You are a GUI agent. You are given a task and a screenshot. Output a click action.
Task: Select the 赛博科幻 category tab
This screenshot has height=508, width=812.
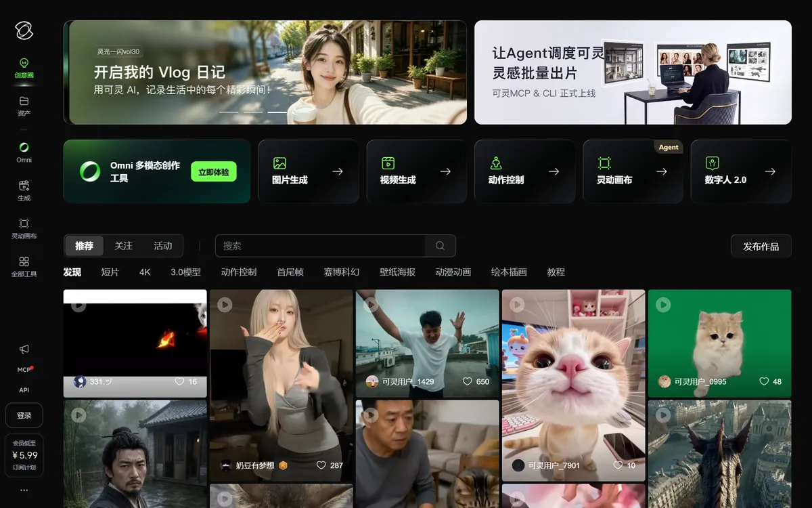[x=342, y=272]
